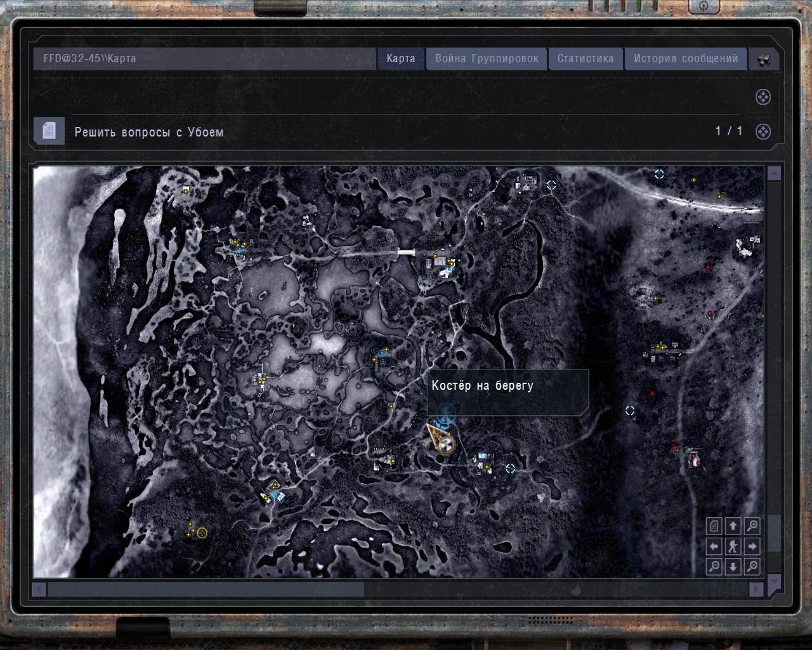
Task: Open the Статистика tab
Action: pos(586,59)
